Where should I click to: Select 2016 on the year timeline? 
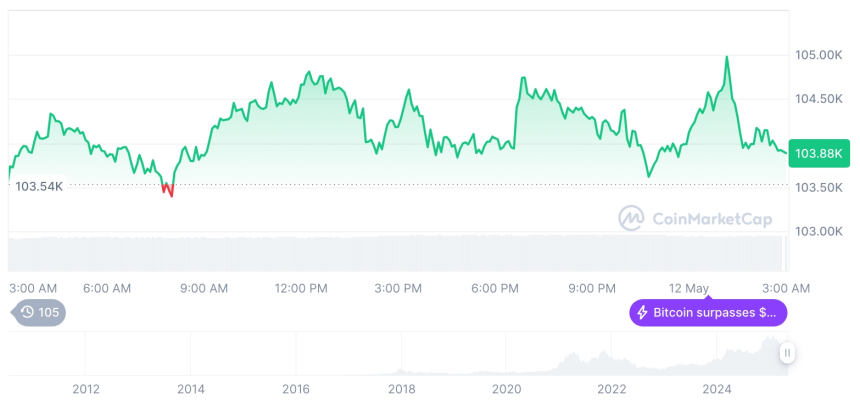click(296, 389)
